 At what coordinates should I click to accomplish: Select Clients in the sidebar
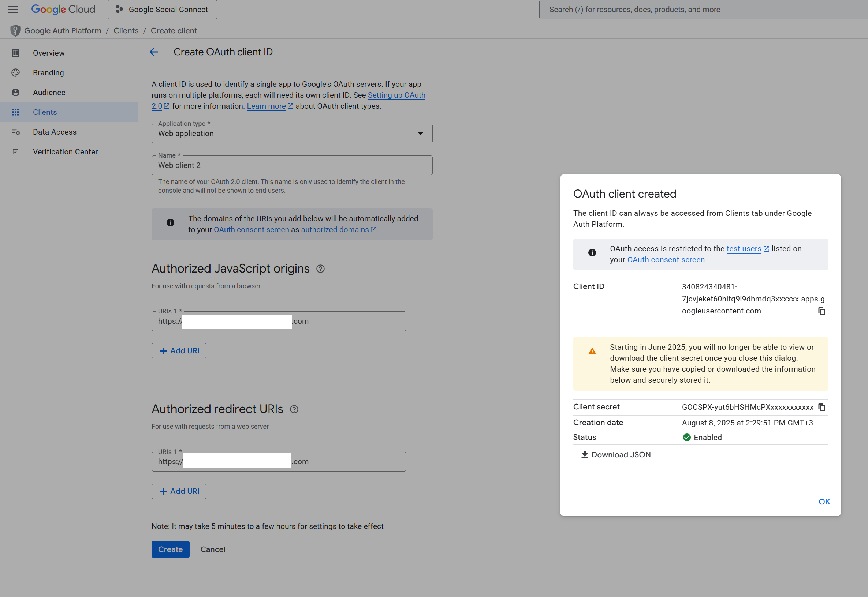click(69, 112)
